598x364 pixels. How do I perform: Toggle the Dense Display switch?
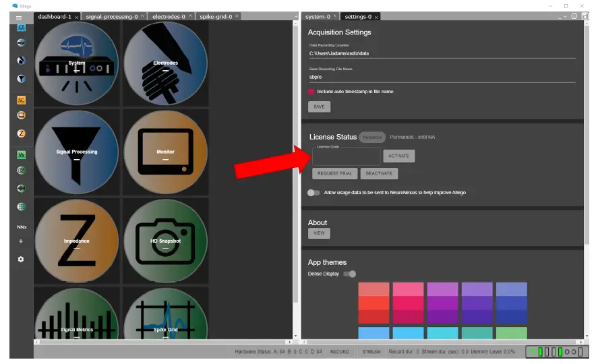[x=350, y=274]
